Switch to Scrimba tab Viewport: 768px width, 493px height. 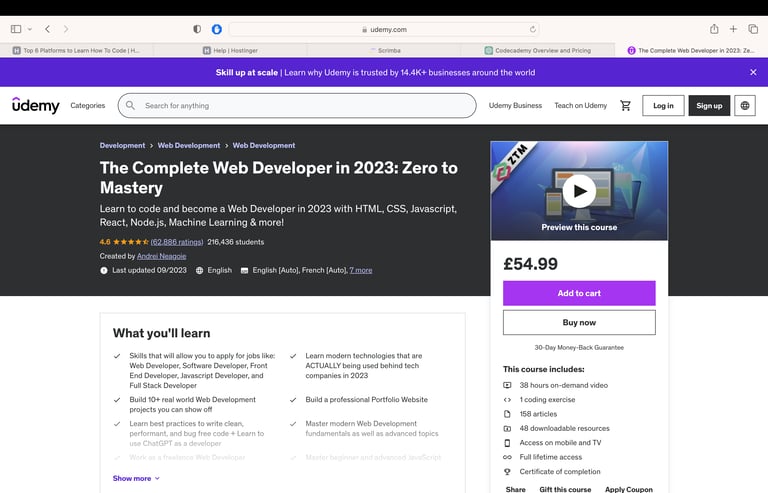(384, 50)
